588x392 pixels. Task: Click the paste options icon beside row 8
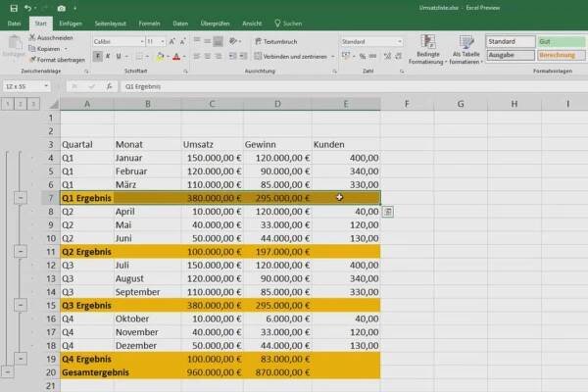389,212
